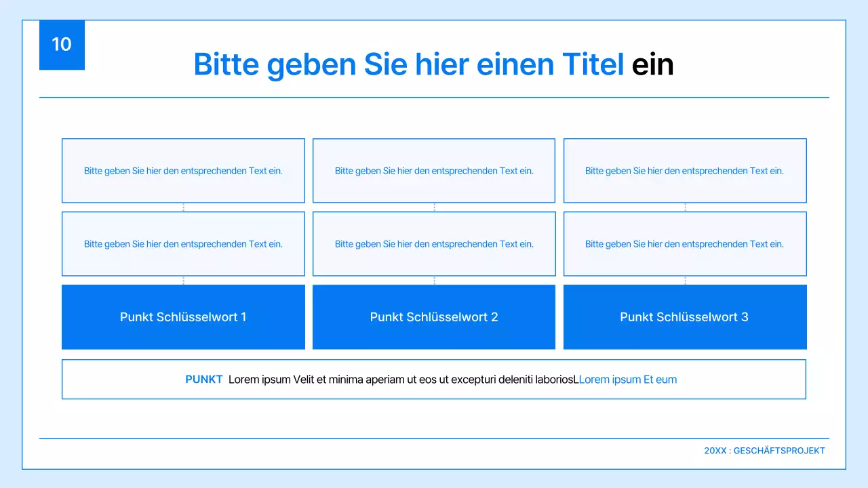Select the bold PUNKT label
Image resolution: width=868 pixels, height=488 pixels.
[x=204, y=379]
